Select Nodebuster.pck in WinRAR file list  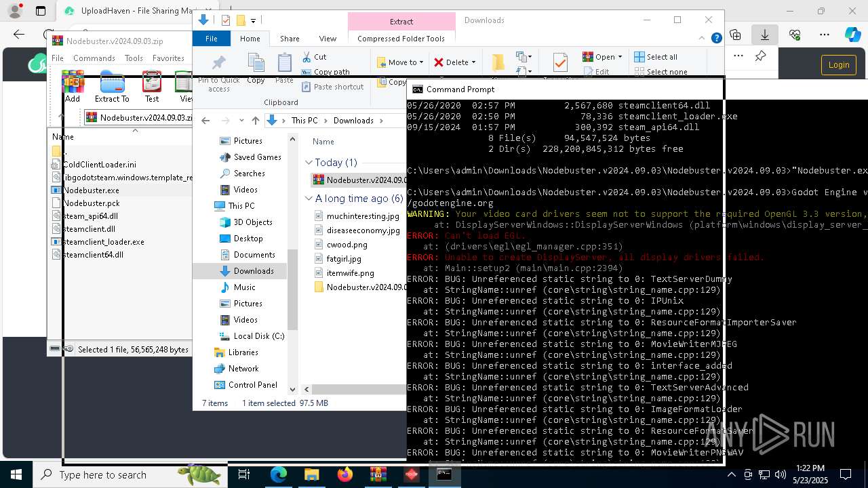[91, 203]
